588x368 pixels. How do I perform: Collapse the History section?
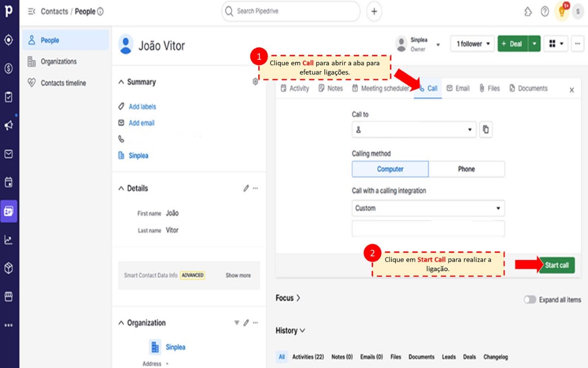click(290, 330)
